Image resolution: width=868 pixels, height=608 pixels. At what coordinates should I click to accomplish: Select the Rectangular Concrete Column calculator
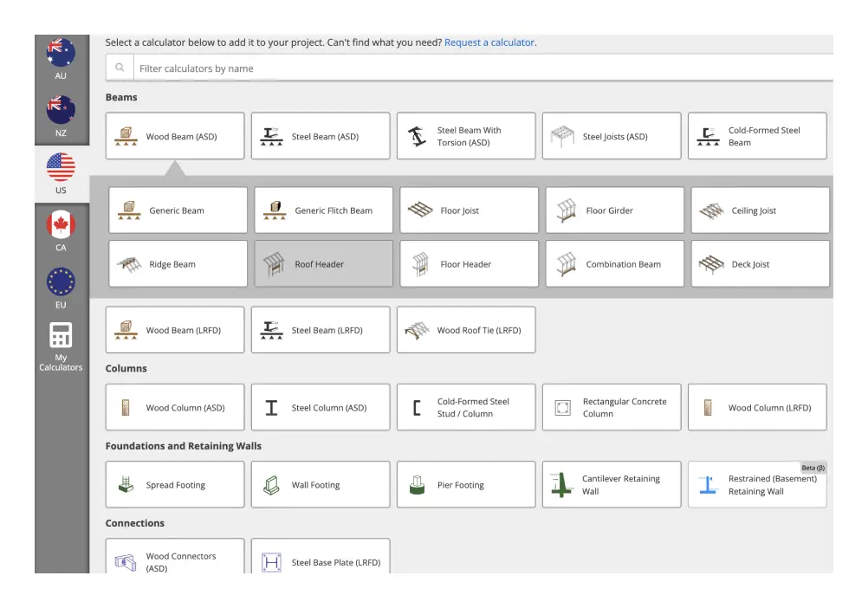click(612, 408)
